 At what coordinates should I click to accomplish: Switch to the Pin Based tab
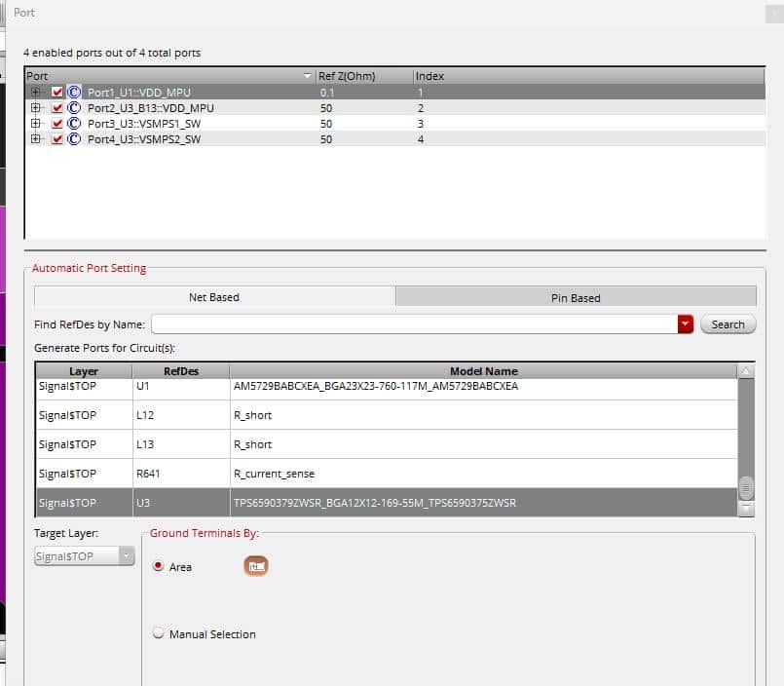[x=576, y=297]
